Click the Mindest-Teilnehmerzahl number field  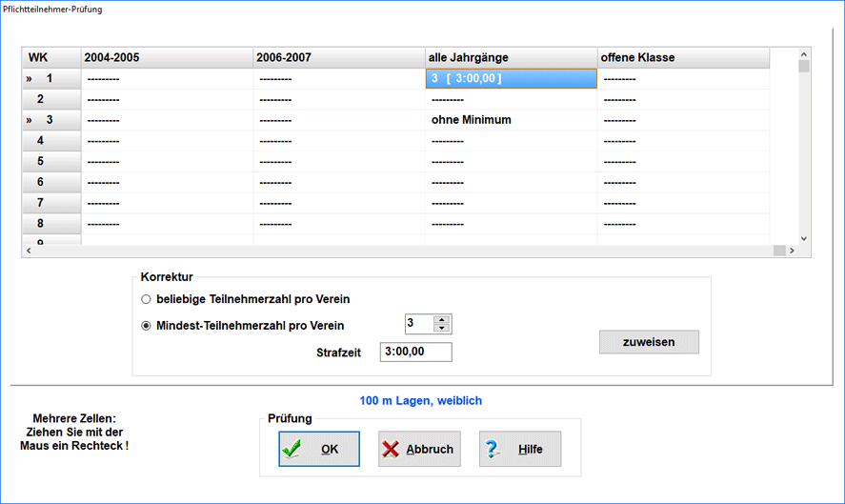[x=417, y=324]
